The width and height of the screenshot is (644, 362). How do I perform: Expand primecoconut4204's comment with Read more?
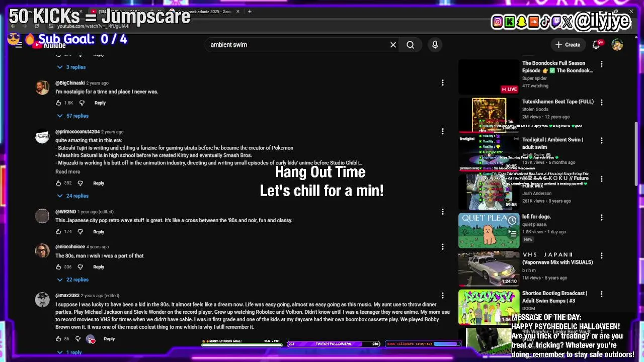click(67, 172)
